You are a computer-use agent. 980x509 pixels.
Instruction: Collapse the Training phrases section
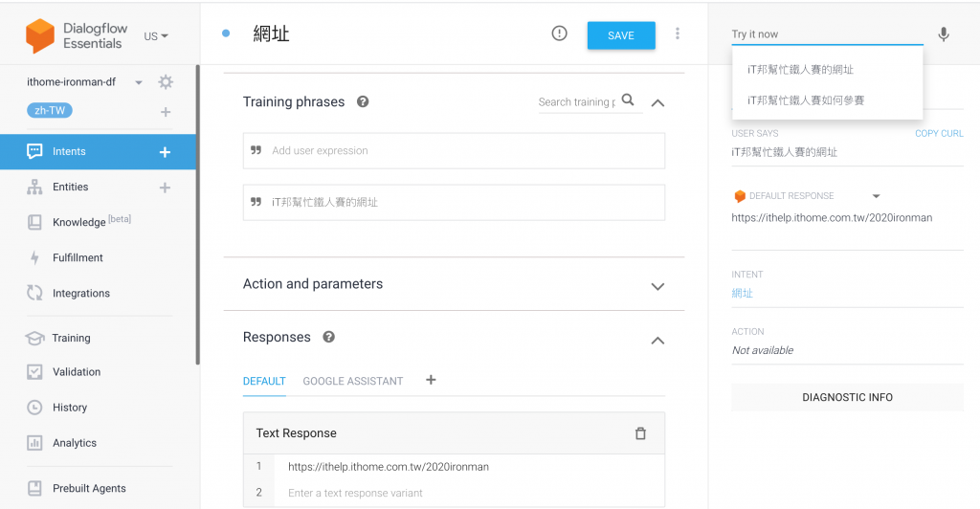657,102
